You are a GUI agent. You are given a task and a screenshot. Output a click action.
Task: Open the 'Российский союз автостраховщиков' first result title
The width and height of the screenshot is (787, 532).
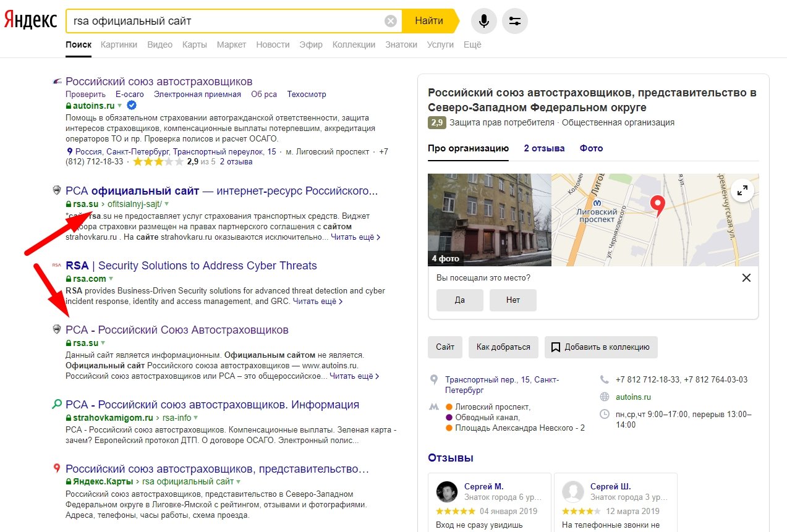tap(159, 82)
